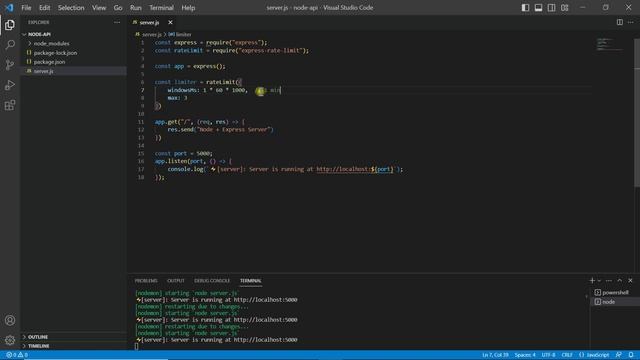This screenshot has height=360, width=640.
Task: Open notifications bell in status bar
Action: pos(631,355)
